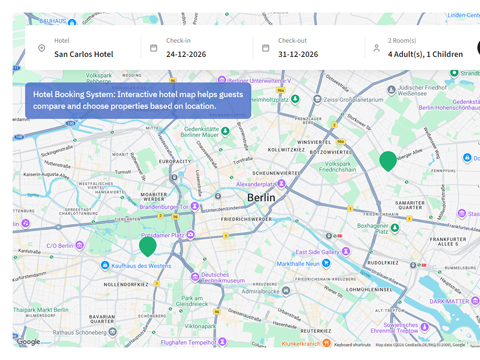Click the check-in calendar icon
This screenshot has width=480, height=360.
pos(153,48)
